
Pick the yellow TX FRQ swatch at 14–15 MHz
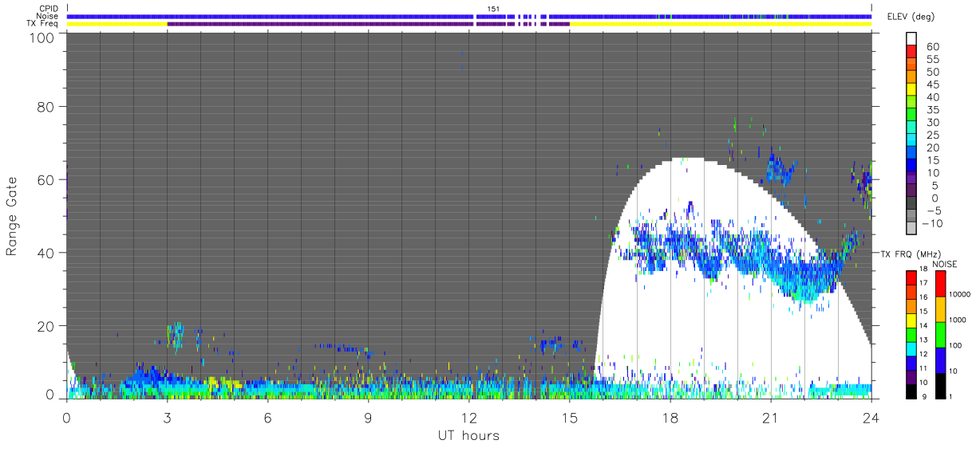click(912, 320)
